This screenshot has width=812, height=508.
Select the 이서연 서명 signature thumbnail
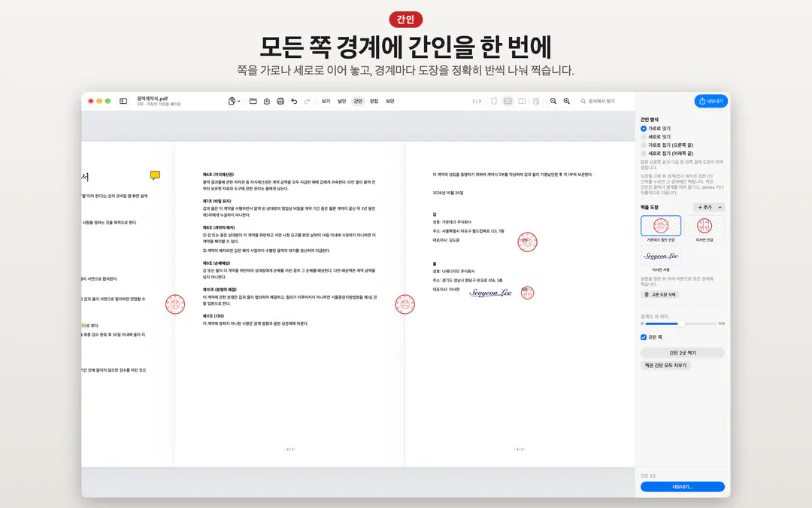tap(661, 256)
